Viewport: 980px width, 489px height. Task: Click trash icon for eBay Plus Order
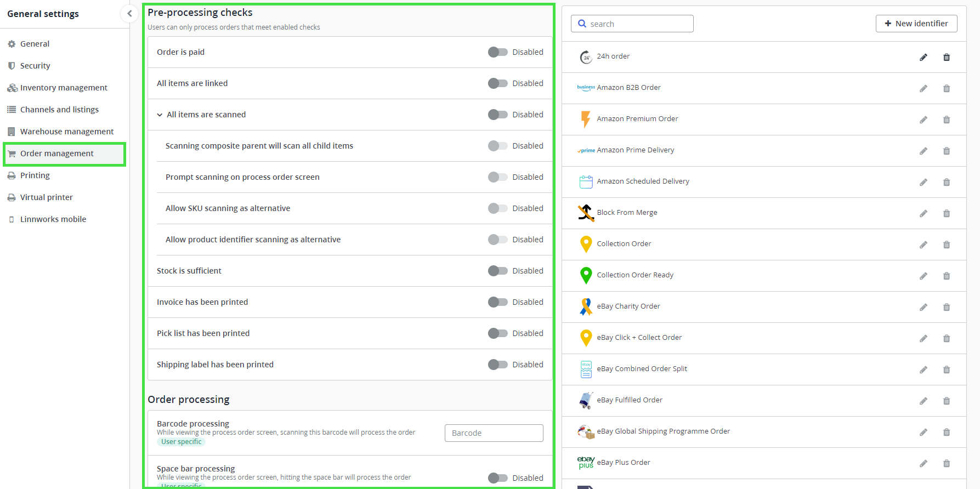[947, 463]
